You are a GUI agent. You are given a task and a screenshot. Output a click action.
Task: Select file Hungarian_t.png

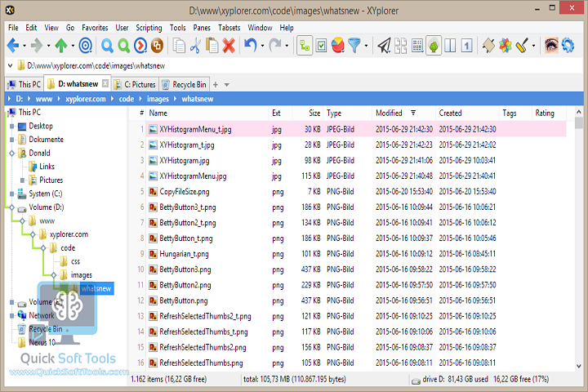pyautogui.click(x=184, y=254)
